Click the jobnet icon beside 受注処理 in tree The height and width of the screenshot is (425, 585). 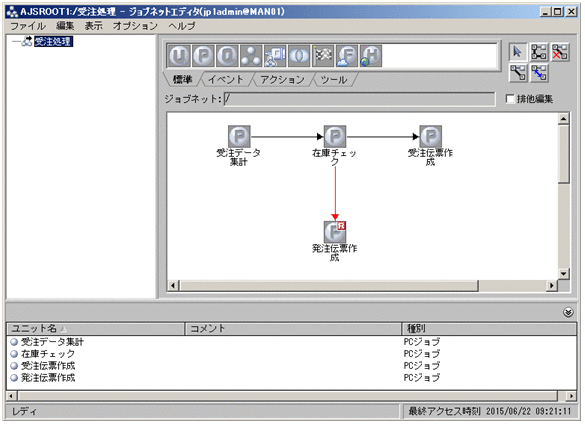point(27,41)
